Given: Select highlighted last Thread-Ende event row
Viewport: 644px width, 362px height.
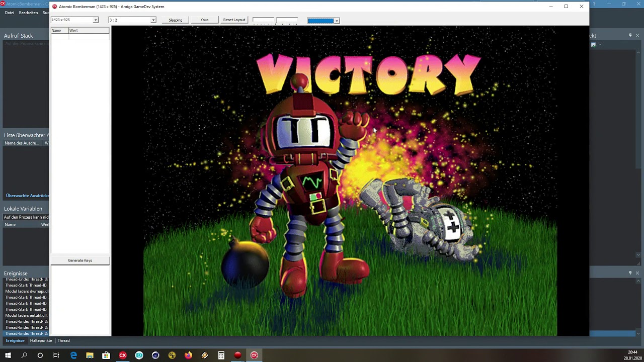Looking at the screenshot, I should (27, 333).
